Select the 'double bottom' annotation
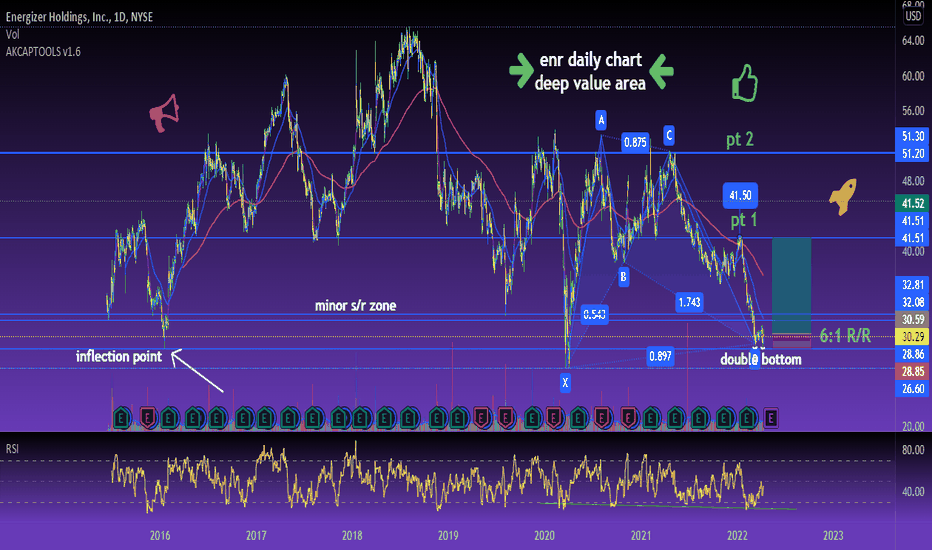The image size is (932, 550). tap(761, 359)
